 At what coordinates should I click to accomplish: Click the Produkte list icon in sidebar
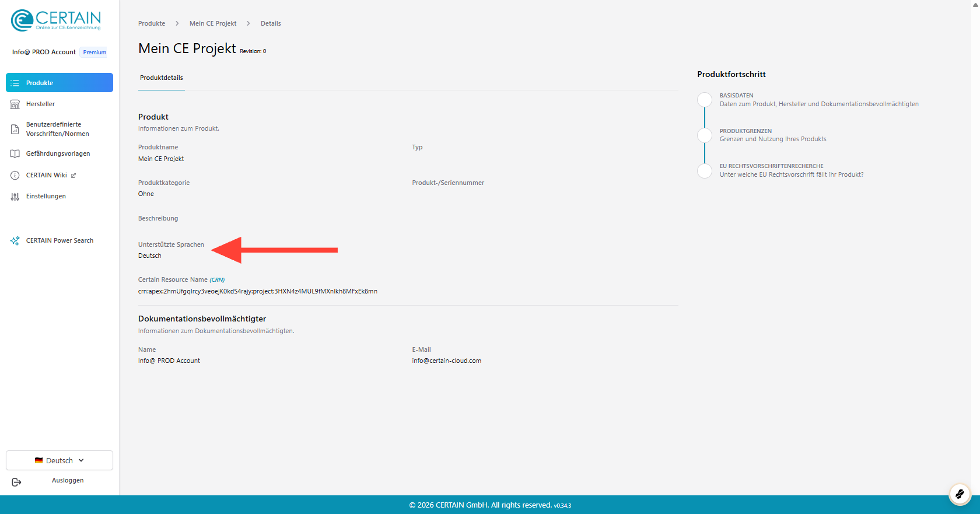(15, 83)
